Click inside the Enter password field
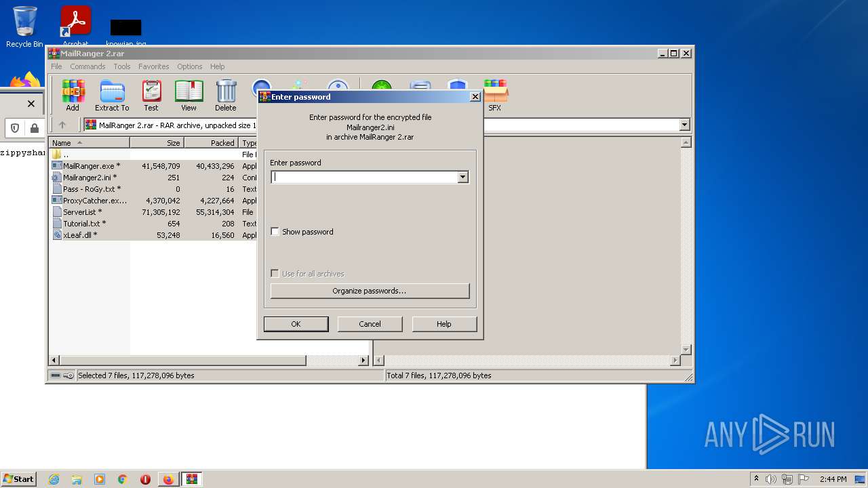The image size is (868, 488). 364,178
